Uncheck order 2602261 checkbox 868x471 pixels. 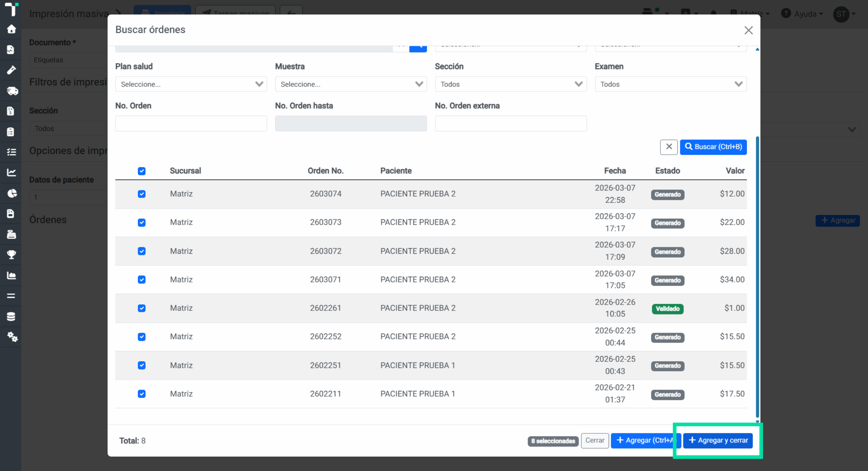coord(142,308)
